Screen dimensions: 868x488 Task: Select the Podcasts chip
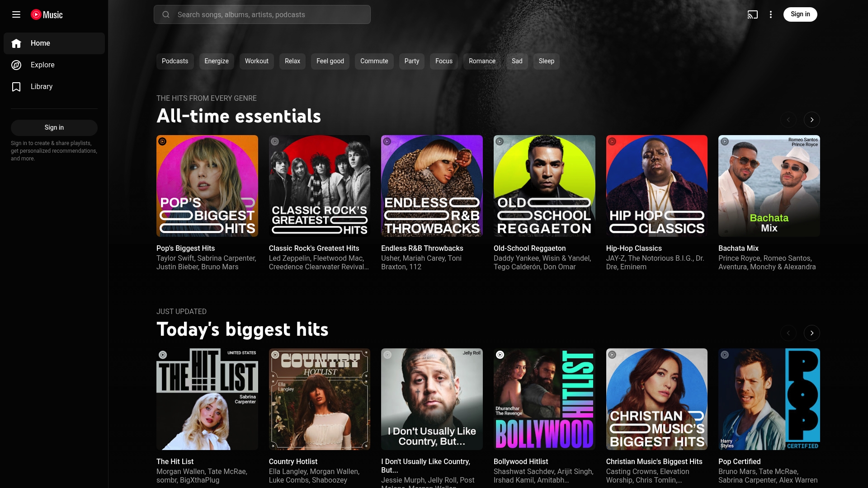tap(175, 61)
